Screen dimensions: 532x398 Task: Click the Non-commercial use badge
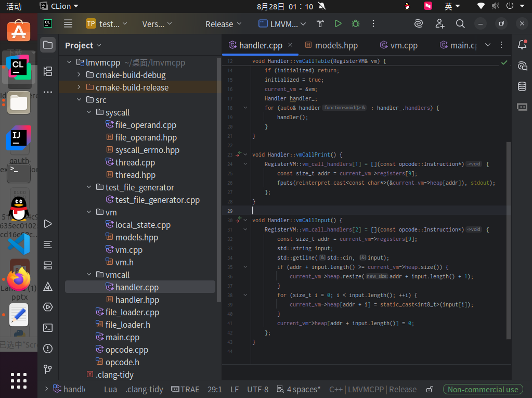tap(483, 389)
